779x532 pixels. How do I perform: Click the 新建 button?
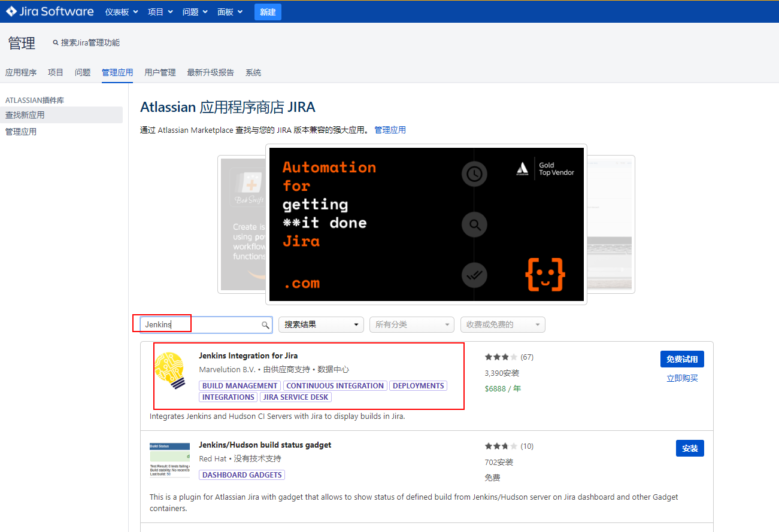[x=268, y=12]
